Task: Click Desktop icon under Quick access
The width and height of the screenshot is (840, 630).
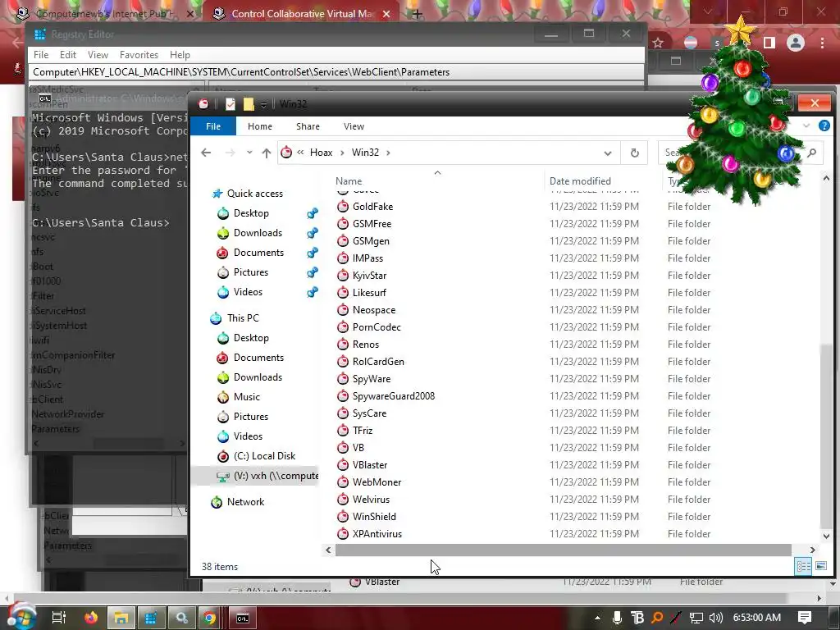Action: tap(223, 213)
